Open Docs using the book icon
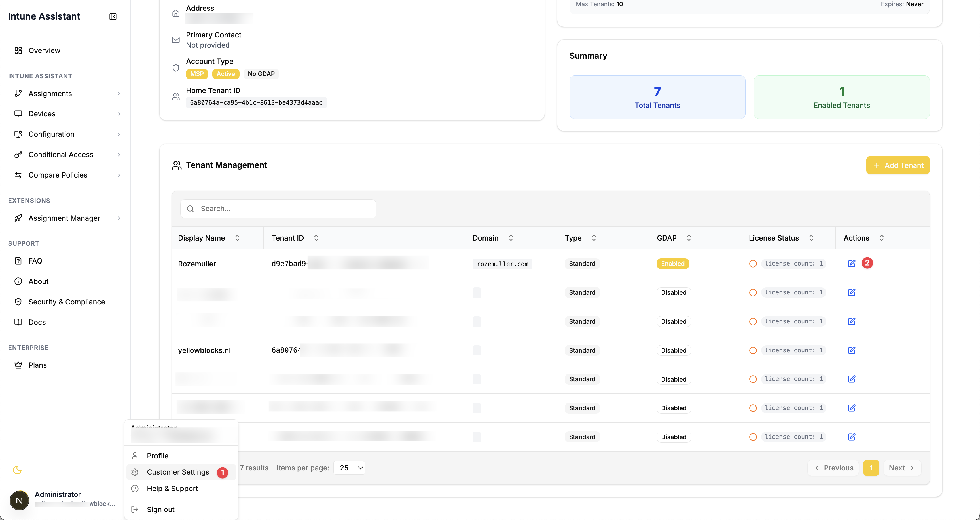 [19, 322]
